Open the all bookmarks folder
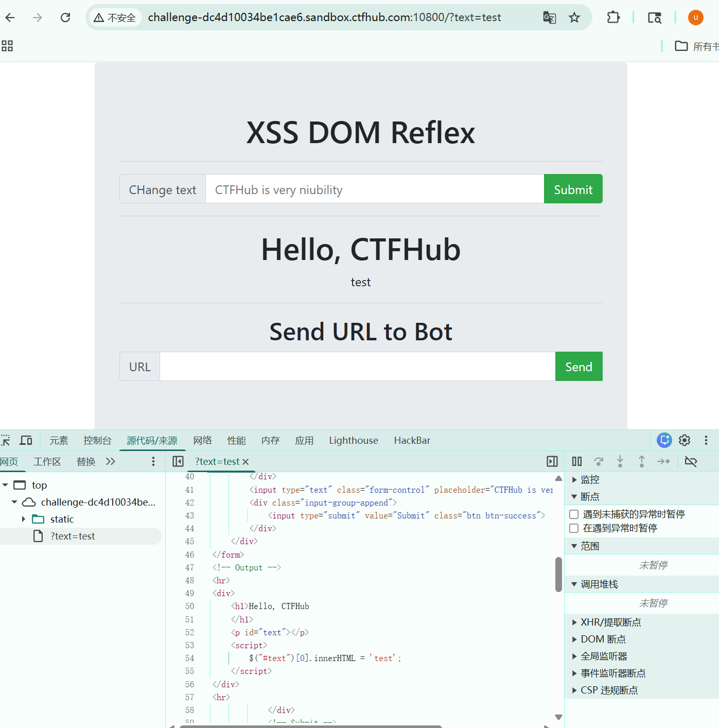Screen dimensions: 719x728 [x=697, y=46]
